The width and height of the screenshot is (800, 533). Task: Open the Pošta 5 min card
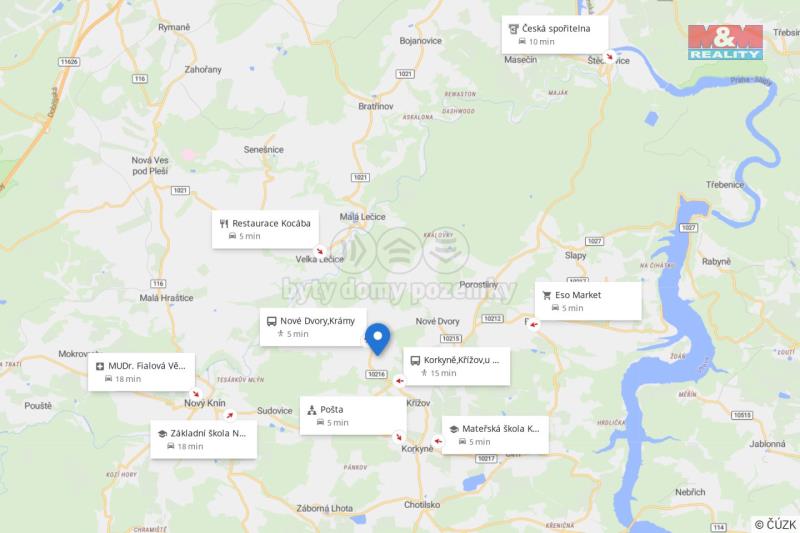pos(353,416)
